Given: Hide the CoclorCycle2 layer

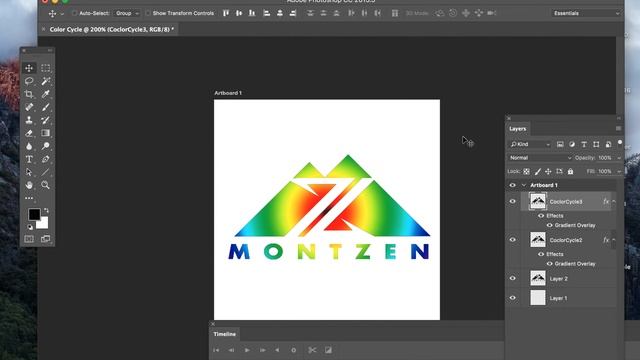Looking at the screenshot, I should (x=513, y=240).
